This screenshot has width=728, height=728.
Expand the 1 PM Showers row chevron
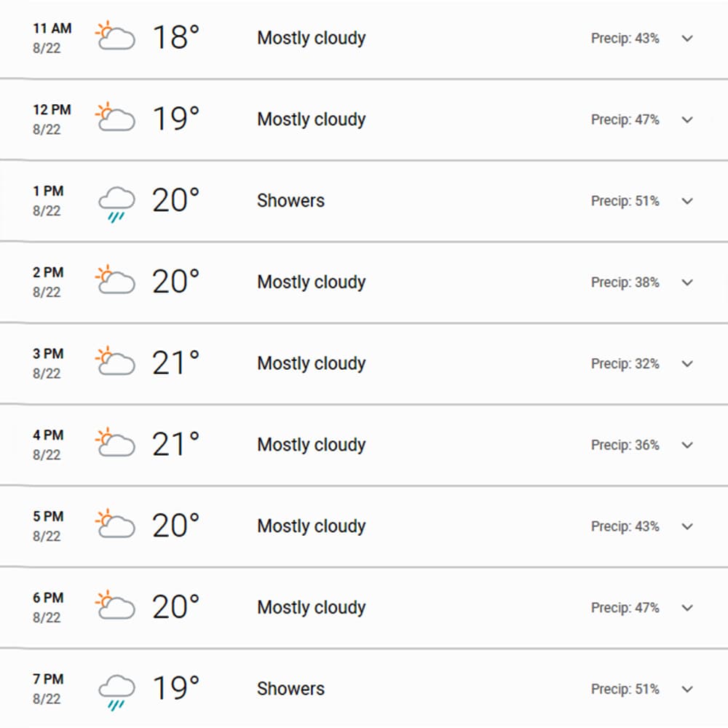(687, 201)
